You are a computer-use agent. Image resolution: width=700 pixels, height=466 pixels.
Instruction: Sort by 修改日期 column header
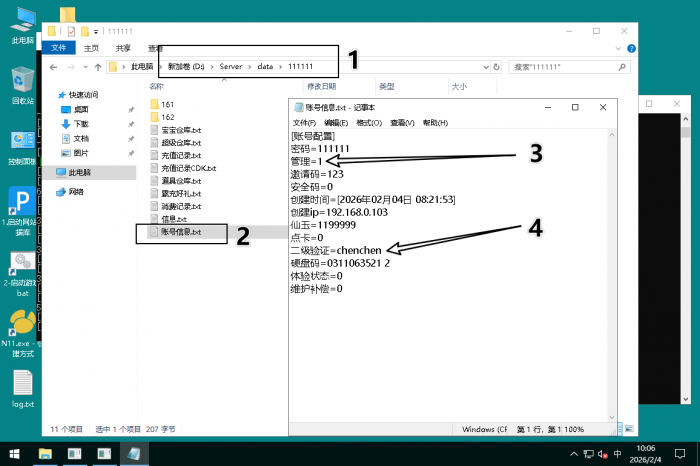coord(321,87)
